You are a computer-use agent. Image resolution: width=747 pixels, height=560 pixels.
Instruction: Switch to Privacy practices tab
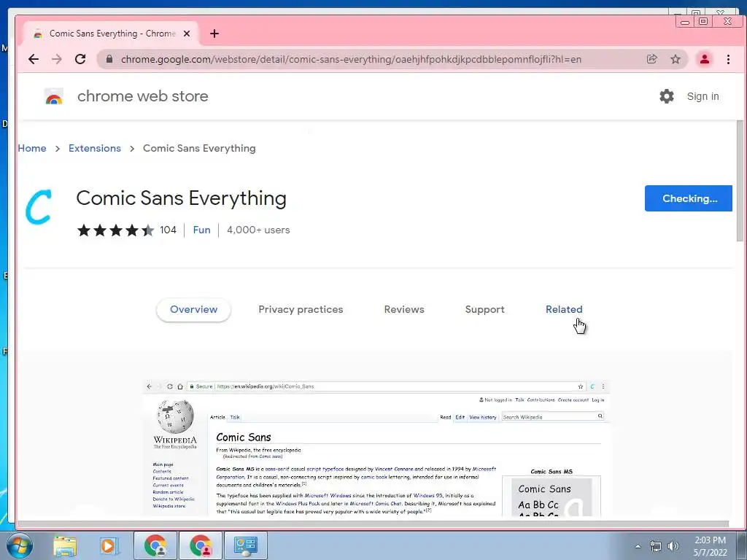[x=301, y=309]
